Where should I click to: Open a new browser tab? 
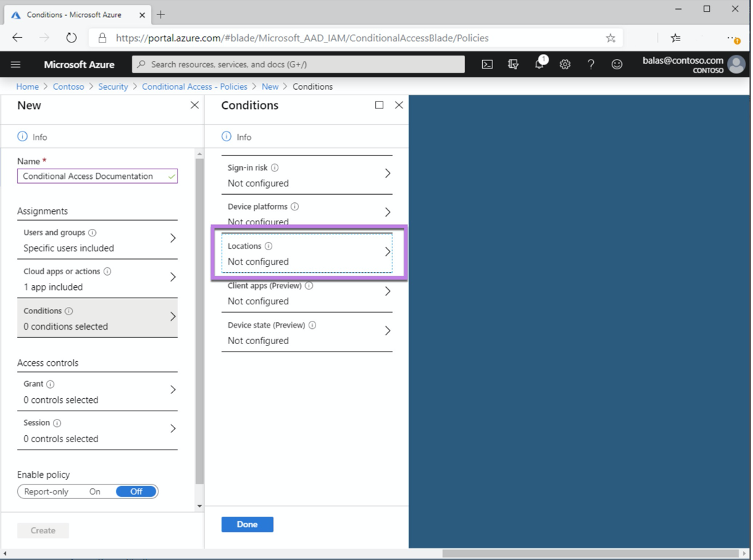161,15
